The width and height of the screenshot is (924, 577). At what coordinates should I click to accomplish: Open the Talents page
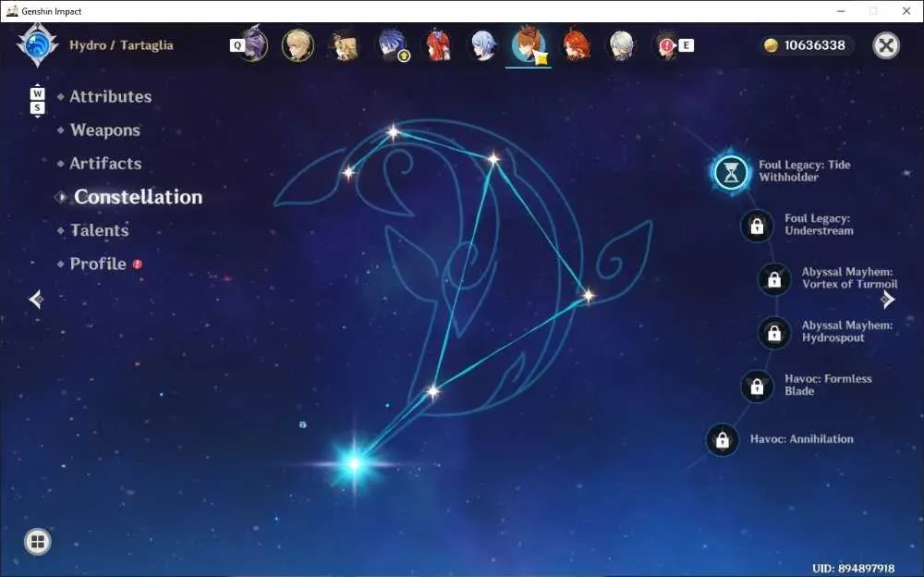pyautogui.click(x=99, y=230)
